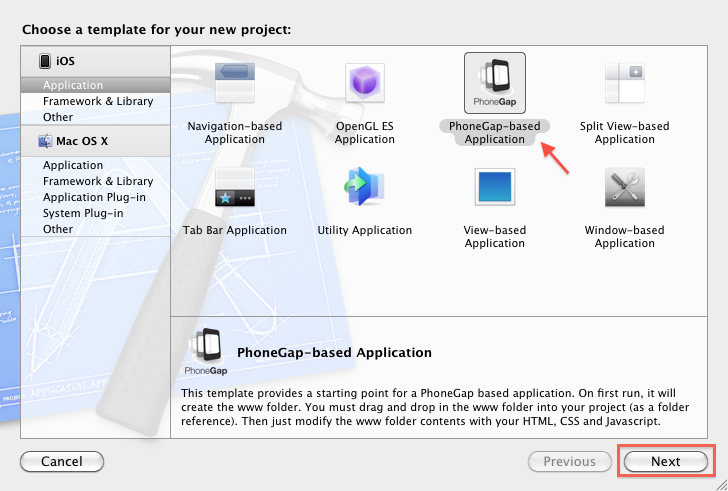This screenshot has width=728, height=491.
Task: Click the 'Navigation-based Application' label text
Action: (x=234, y=133)
